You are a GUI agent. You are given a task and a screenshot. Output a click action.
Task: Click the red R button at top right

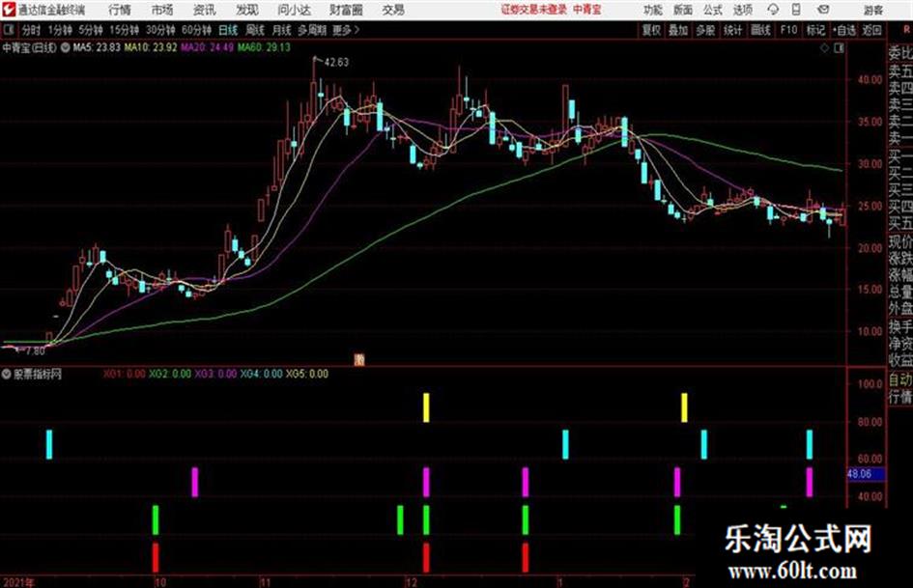906,29
